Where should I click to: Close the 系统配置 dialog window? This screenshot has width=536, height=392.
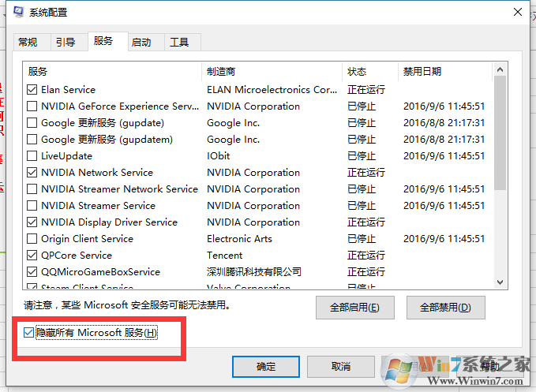(x=517, y=12)
